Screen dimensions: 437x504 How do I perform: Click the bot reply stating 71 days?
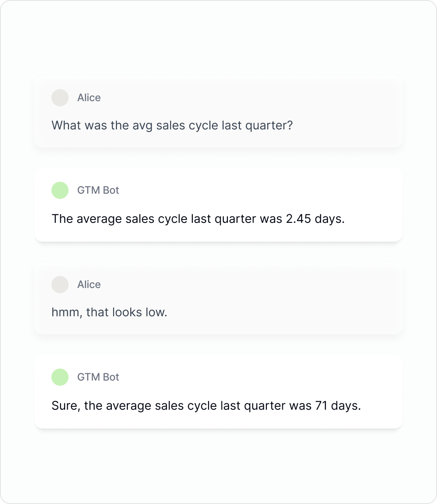click(x=206, y=405)
